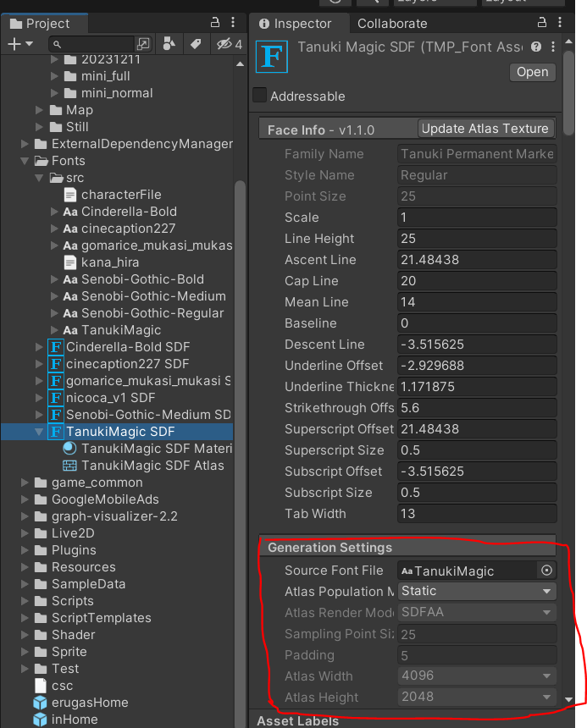Screen dimensions: 587x728
Task: Select the Shader folder
Action: (64, 635)
